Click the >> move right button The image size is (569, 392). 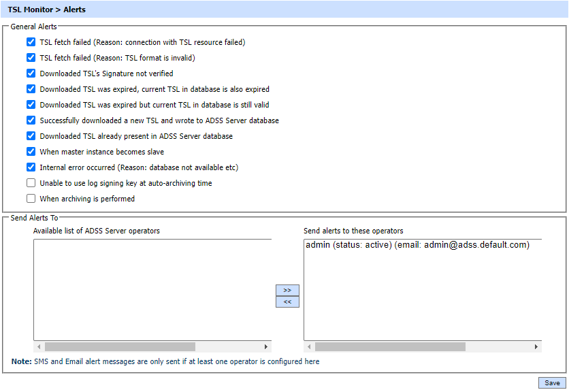click(x=287, y=291)
